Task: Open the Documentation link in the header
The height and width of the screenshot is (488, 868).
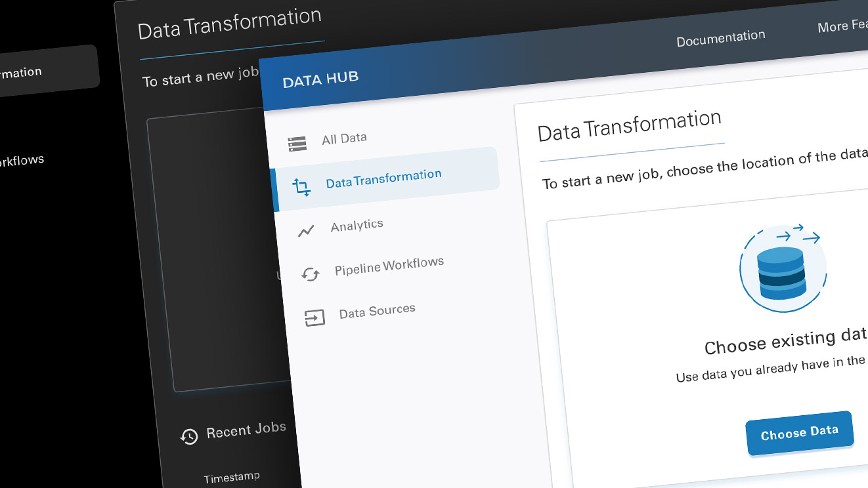Action: click(721, 39)
